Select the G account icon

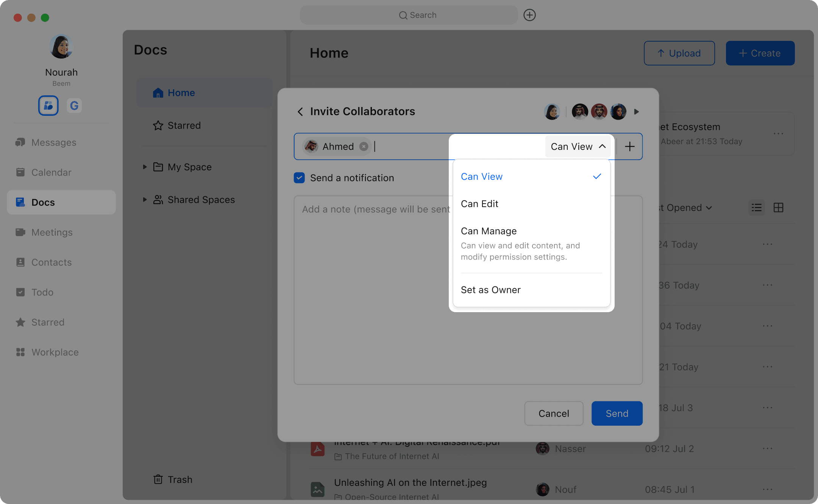pos(74,106)
